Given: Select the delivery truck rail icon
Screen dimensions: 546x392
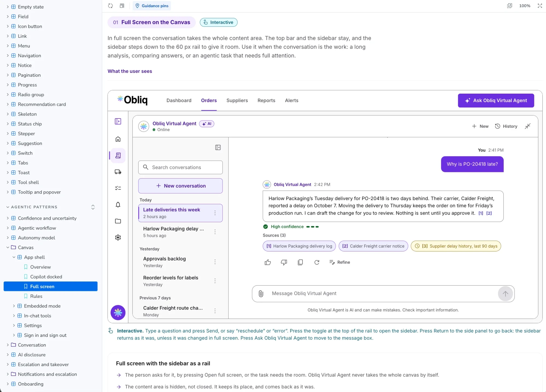Looking at the screenshot, I should (118, 172).
